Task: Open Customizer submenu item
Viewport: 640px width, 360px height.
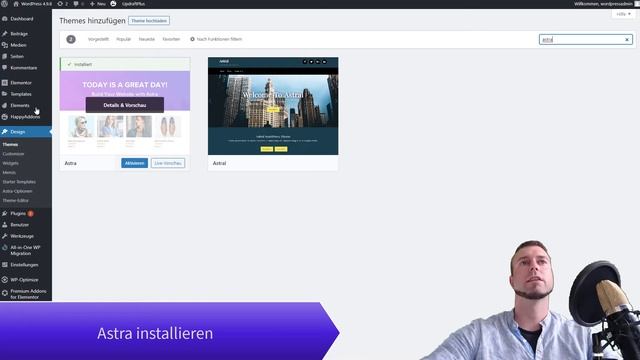Action: point(13,154)
